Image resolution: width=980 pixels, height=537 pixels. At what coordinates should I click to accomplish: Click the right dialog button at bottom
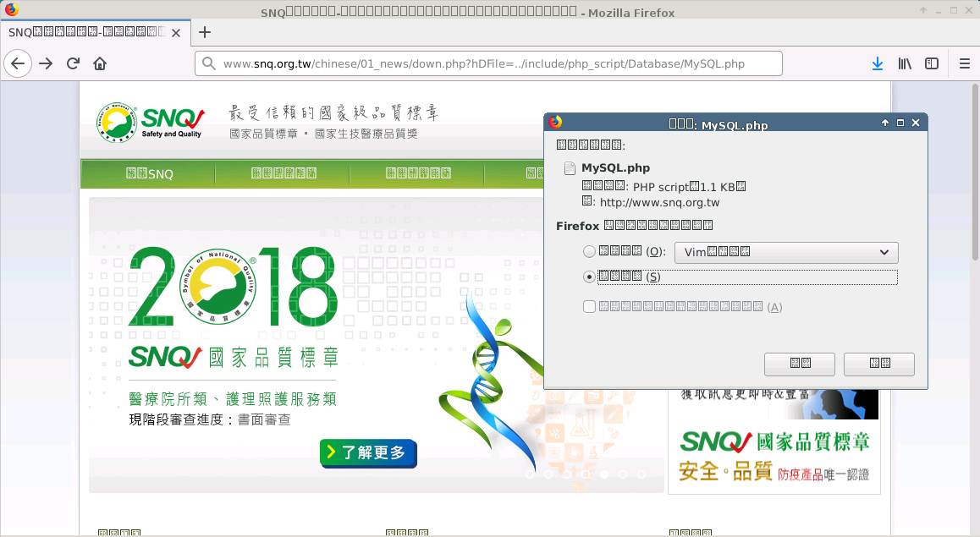tap(878, 364)
